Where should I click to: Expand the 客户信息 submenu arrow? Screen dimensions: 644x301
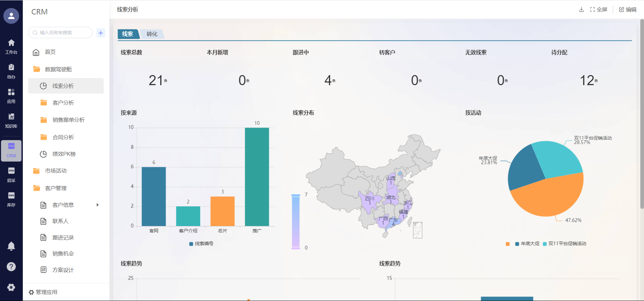point(98,205)
